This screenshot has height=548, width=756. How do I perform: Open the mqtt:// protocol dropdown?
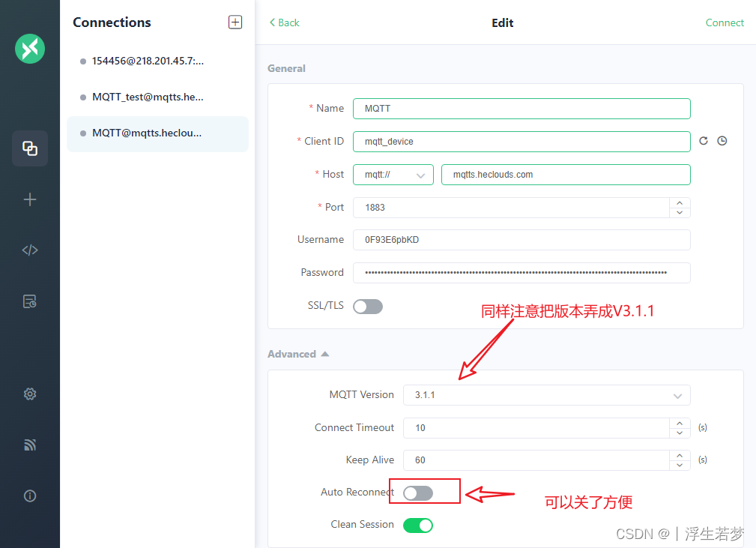(x=393, y=175)
